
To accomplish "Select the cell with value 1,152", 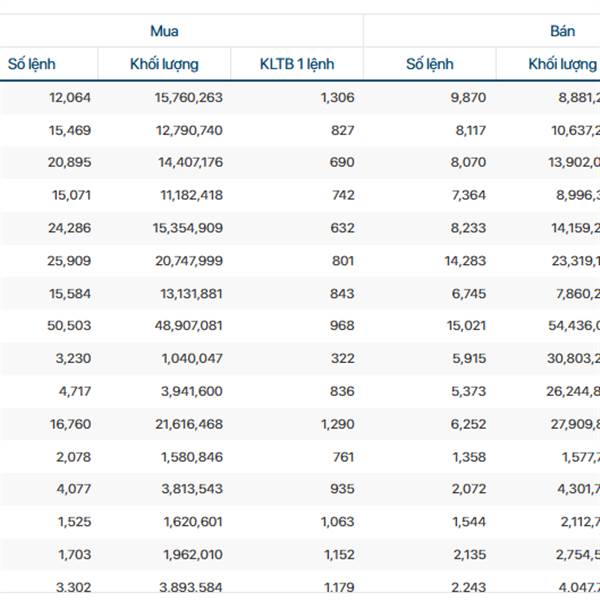I will (x=337, y=555).
